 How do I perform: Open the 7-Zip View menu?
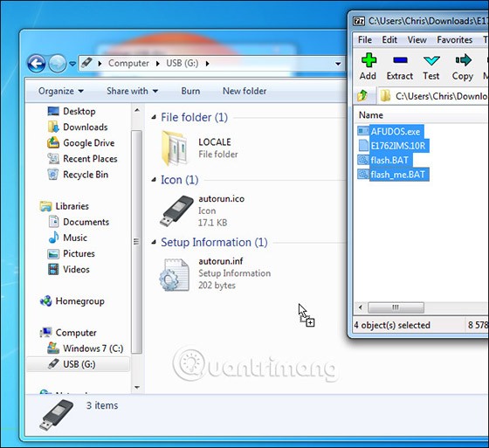[417, 39]
